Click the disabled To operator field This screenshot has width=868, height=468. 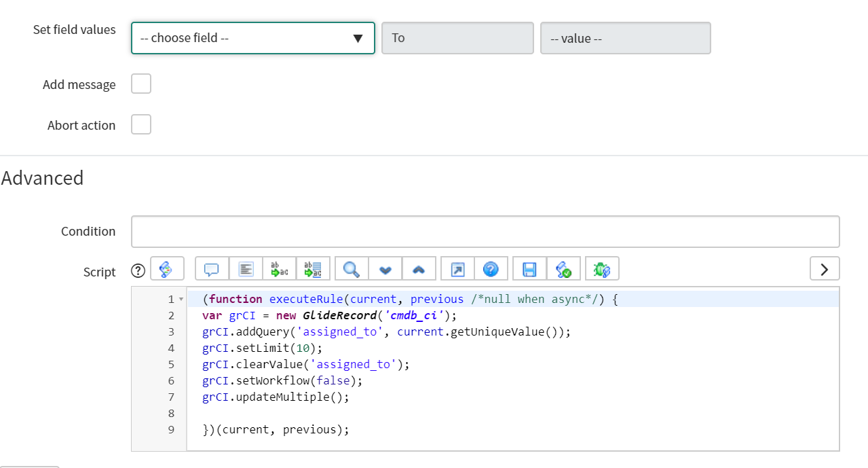tap(458, 38)
